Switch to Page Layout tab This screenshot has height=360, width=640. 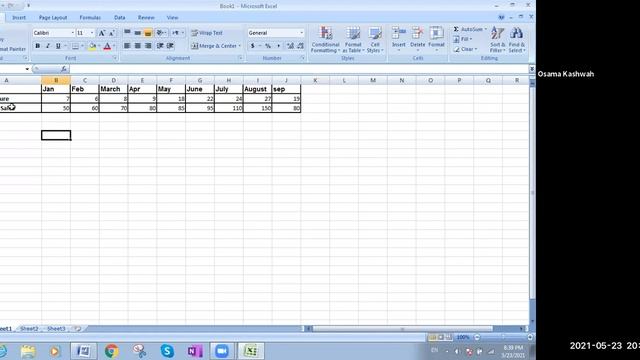point(53,18)
